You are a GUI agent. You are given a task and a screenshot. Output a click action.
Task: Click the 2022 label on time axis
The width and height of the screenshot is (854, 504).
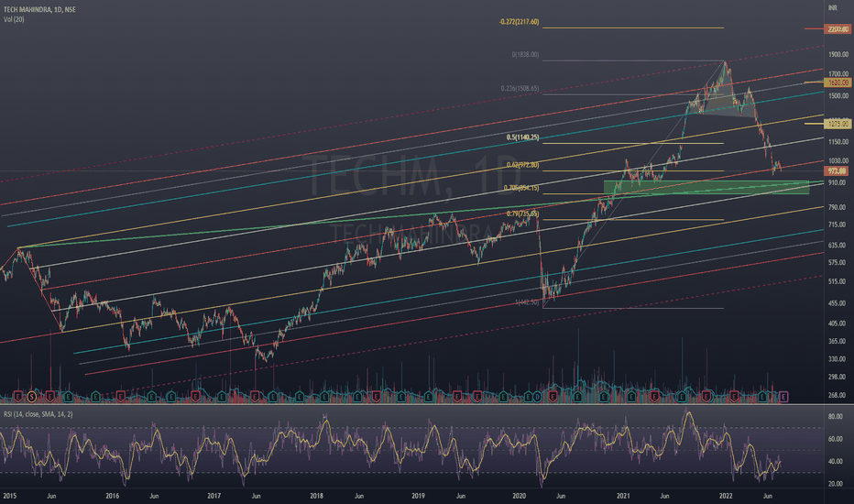tap(726, 496)
